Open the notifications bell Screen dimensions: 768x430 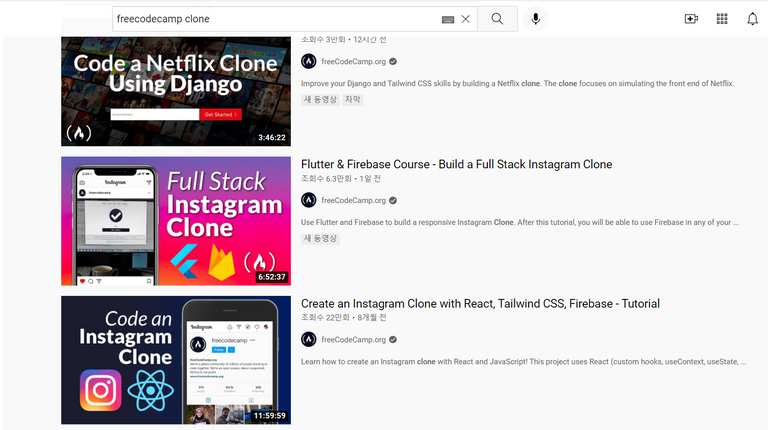tap(752, 19)
